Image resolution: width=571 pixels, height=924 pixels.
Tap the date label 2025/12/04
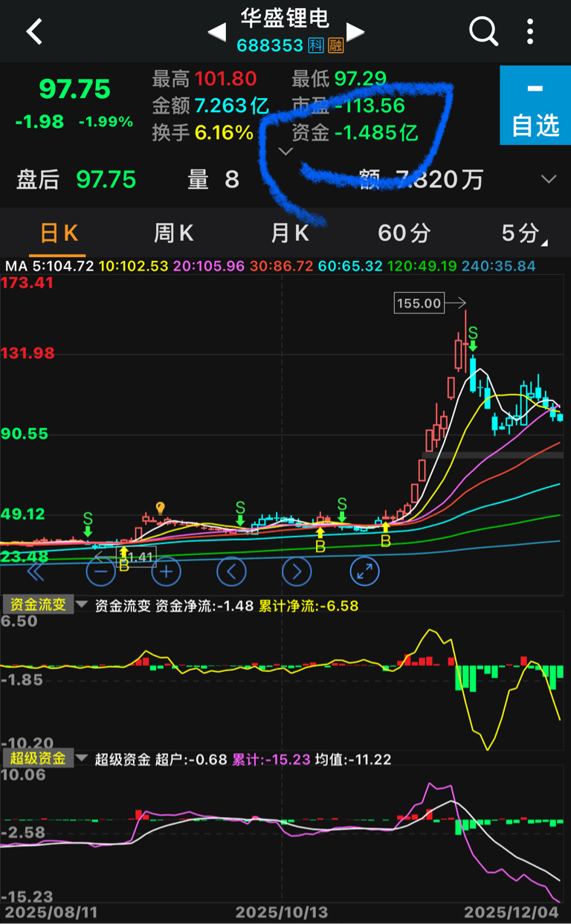[x=511, y=912]
